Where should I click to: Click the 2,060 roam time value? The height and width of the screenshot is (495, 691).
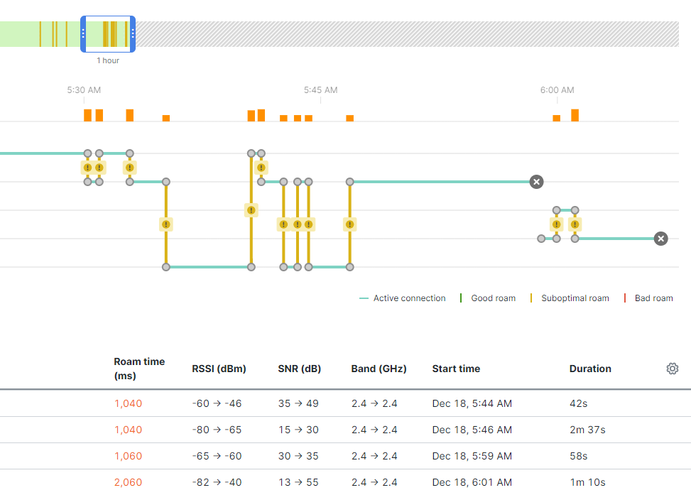[x=128, y=482]
